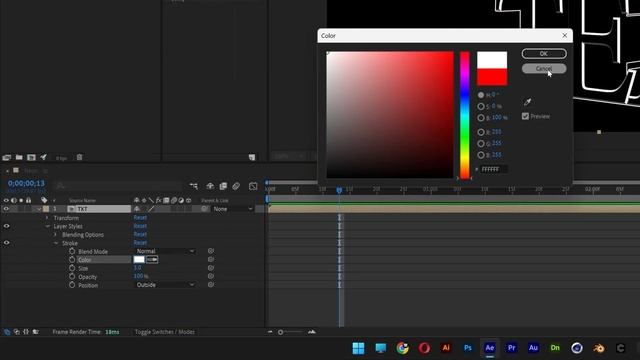Click the timeline zoom slider handle

[280, 332]
